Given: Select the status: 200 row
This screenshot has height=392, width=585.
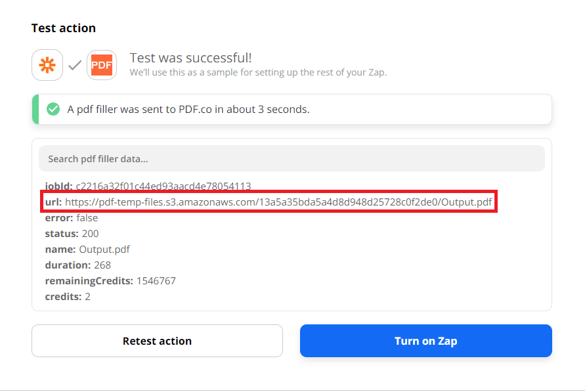Looking at the screenshot, I should tap(72, 234).
